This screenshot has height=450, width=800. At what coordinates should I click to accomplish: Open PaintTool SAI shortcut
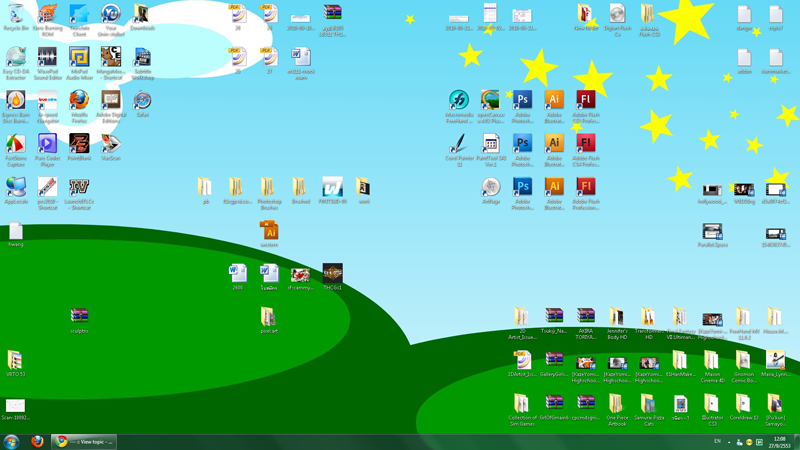[490, 150]
